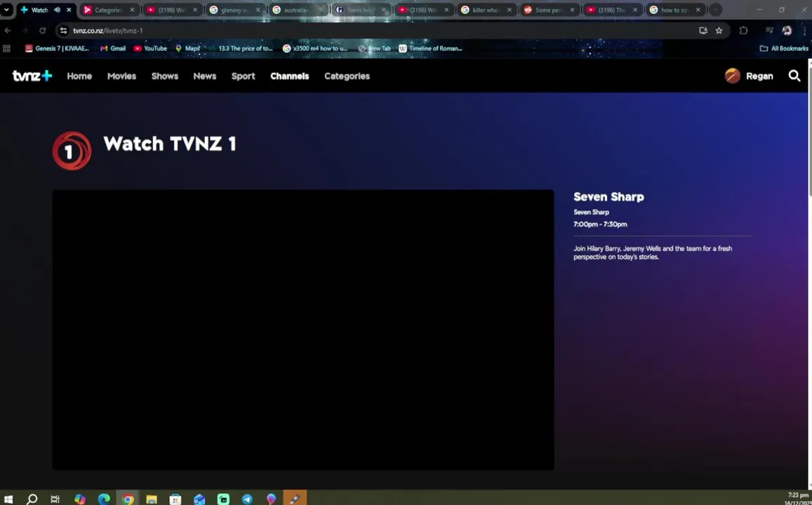Open Outlook from the taskbar
Viewport: 812px width, 505px height.
coord(199,499)
